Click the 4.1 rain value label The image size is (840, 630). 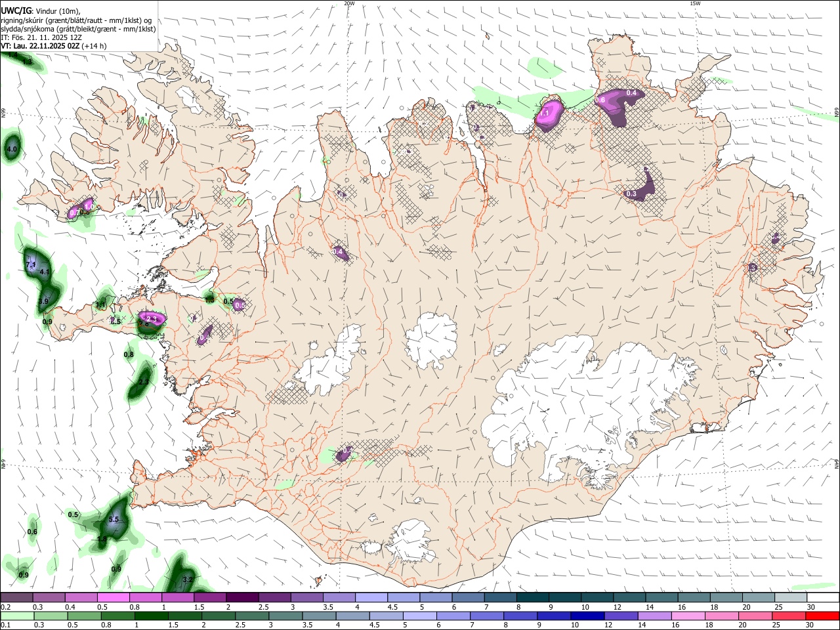(x=45, y=272)
